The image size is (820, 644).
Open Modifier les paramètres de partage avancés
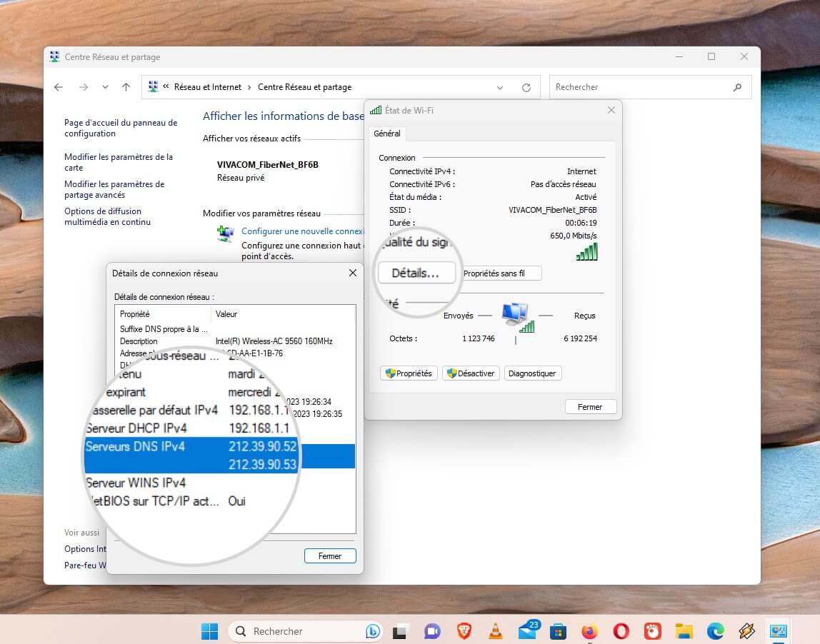click(114, 189)
